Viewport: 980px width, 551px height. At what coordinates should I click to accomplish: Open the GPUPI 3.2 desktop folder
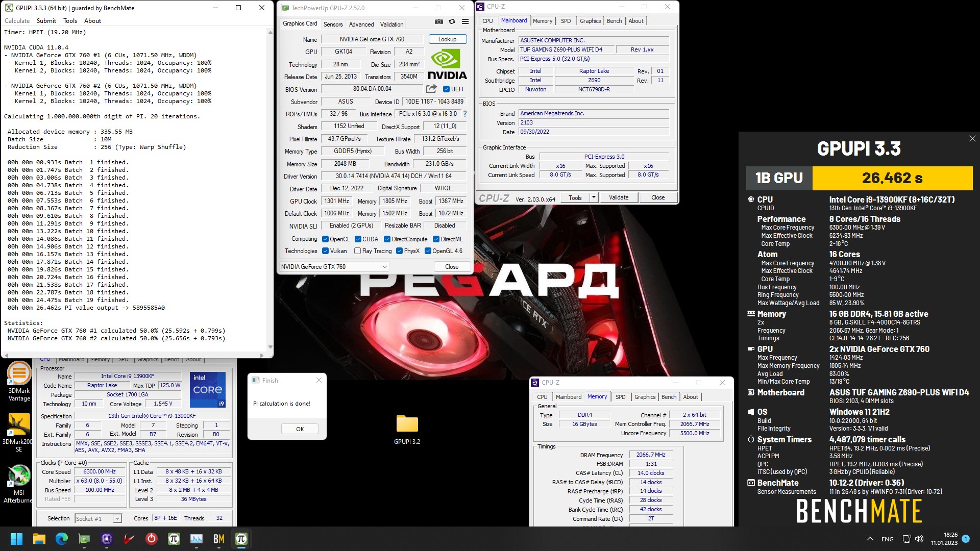[x=407, y=430]
